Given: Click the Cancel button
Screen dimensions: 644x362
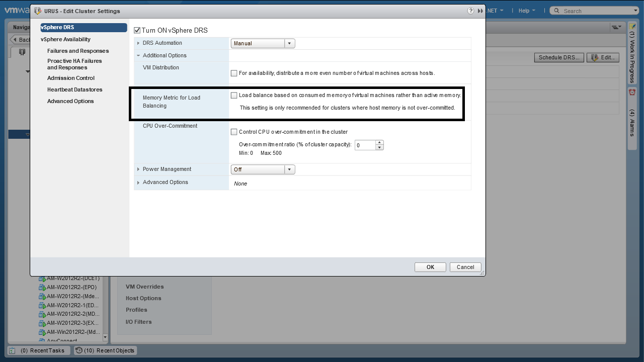Looking at the screenshot, I should tap(465, 267).
